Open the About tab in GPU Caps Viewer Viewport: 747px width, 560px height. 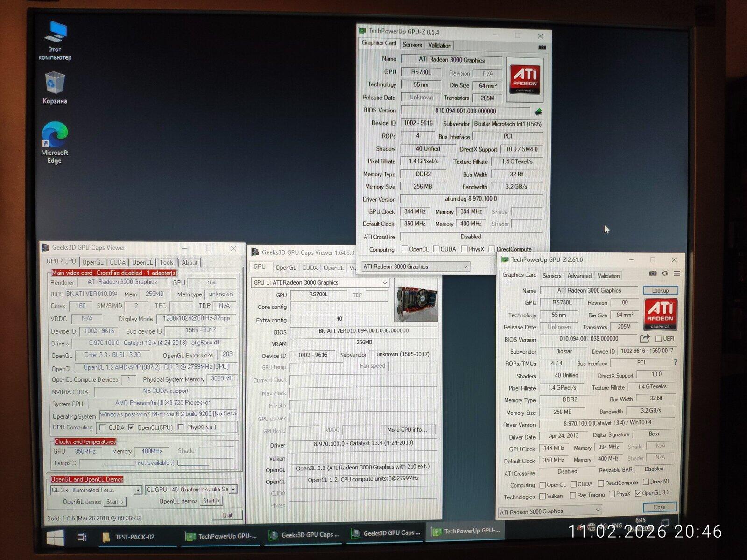click(x=190, y=262)
